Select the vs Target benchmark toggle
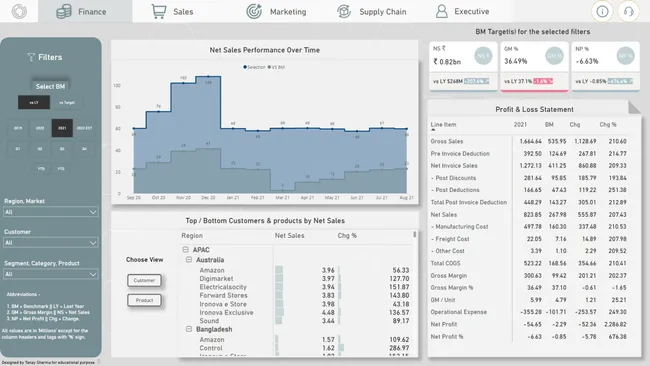Image resolution: width=650 pixels, height=366 pixels. pyautogui.click(x=67, y=102)
